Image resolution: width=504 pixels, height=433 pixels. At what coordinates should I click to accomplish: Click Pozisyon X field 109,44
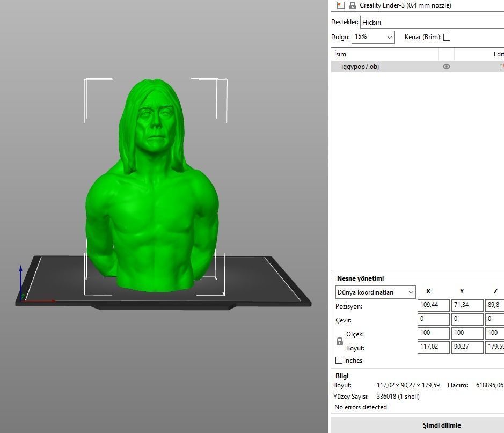point(433,305)
